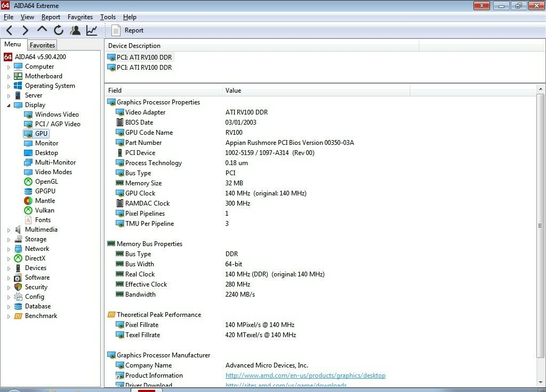Click the Benchmark icon in tree
The width and height of the screenshot is (546, 392).
[x=18, y=316]
